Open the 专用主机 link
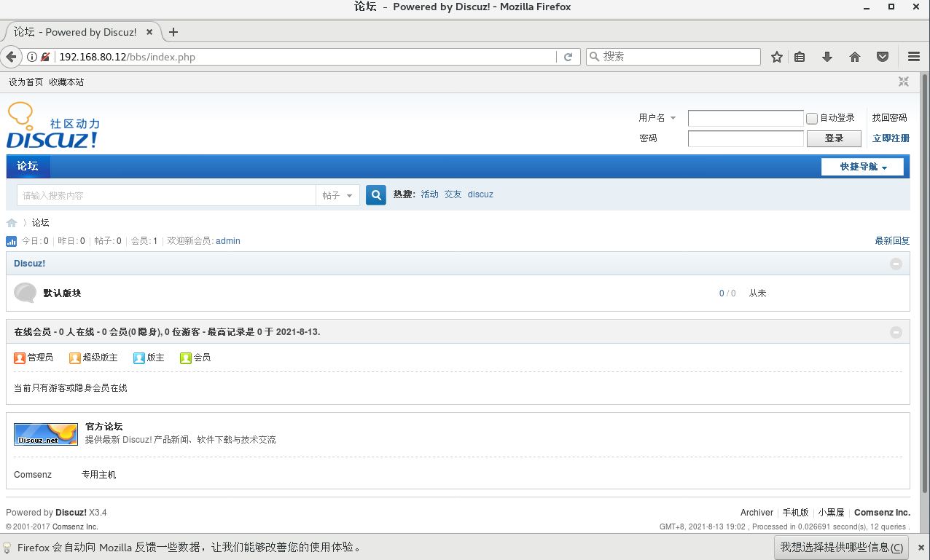The height and width of the screenshot is (560, 930). point(98,475)
